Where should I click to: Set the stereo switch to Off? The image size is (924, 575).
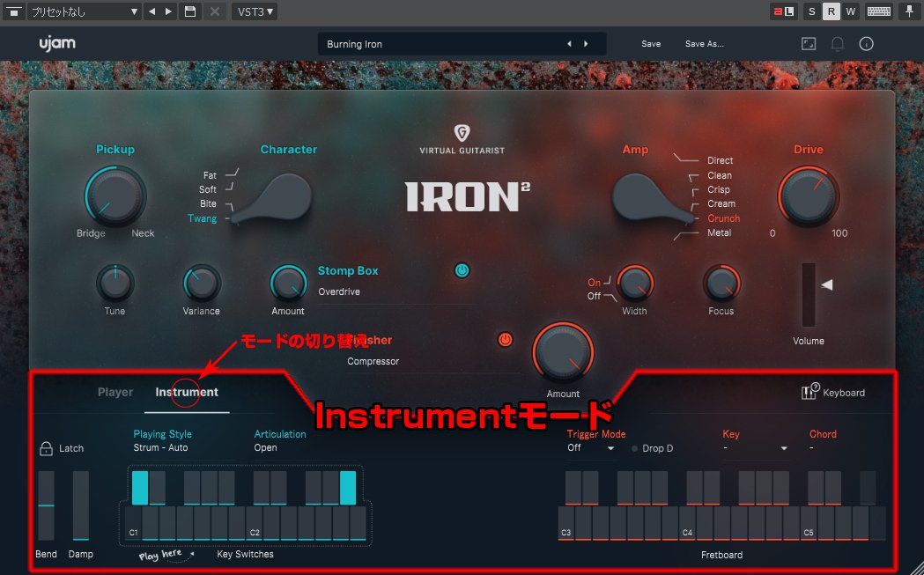click(594, 297)
